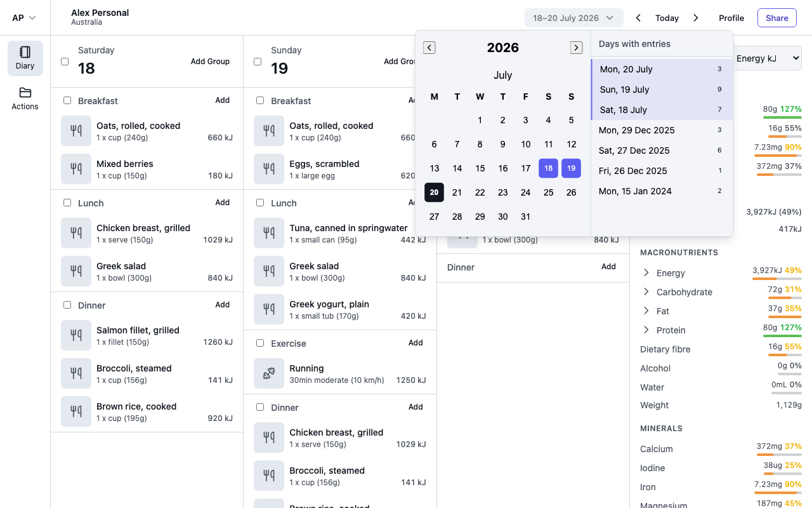Select Sat, 27 Dec 2025 in Days with entries

click(662, 150)
